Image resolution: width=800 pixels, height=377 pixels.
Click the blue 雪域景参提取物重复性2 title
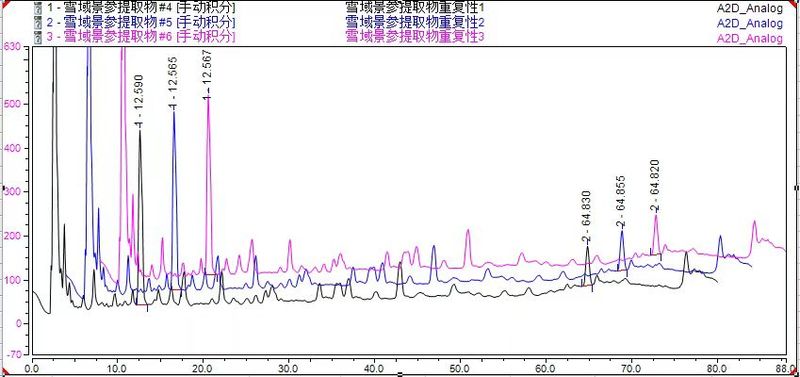[x=414, y=22]
